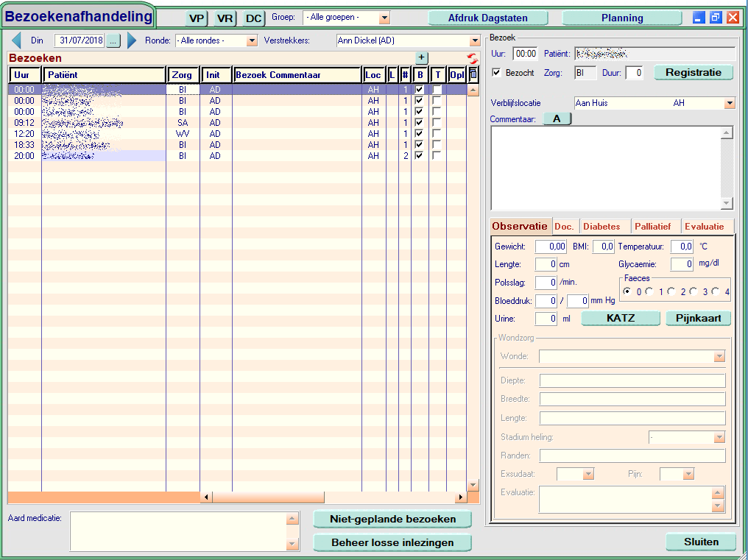Click the plus button above visits table
The image size is (748, 560).
(421, 57)
